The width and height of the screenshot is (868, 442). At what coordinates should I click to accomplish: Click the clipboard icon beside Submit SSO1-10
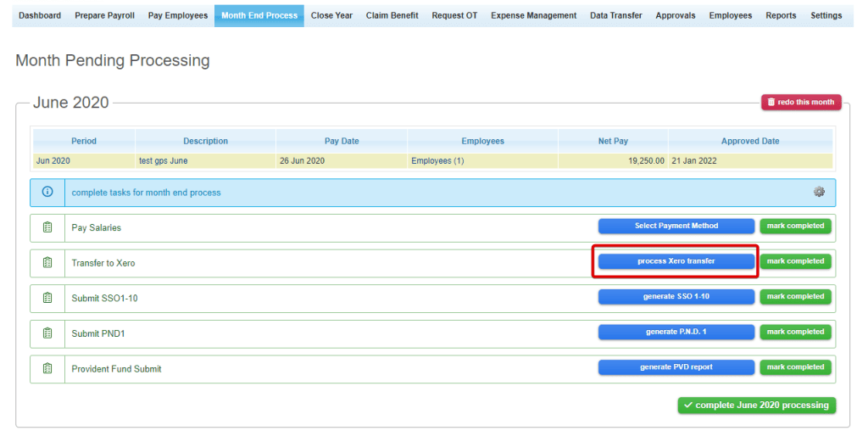(x=47, y=298)
